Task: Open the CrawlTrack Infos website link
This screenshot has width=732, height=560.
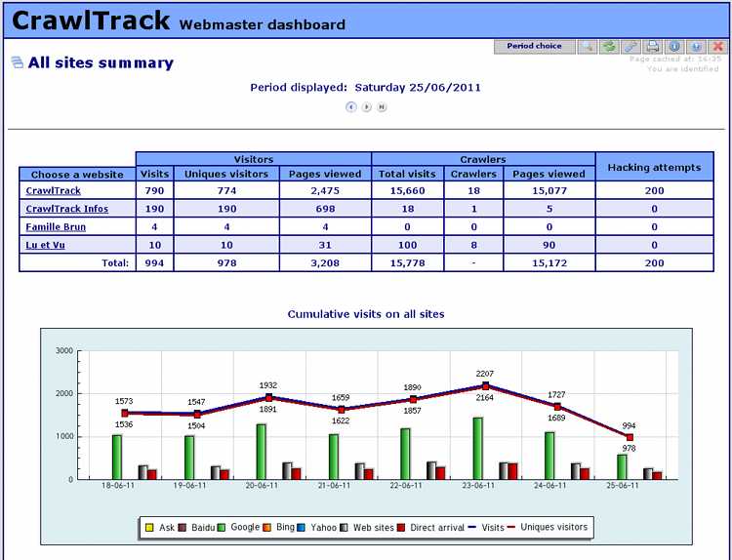Action: coord(66,209)
